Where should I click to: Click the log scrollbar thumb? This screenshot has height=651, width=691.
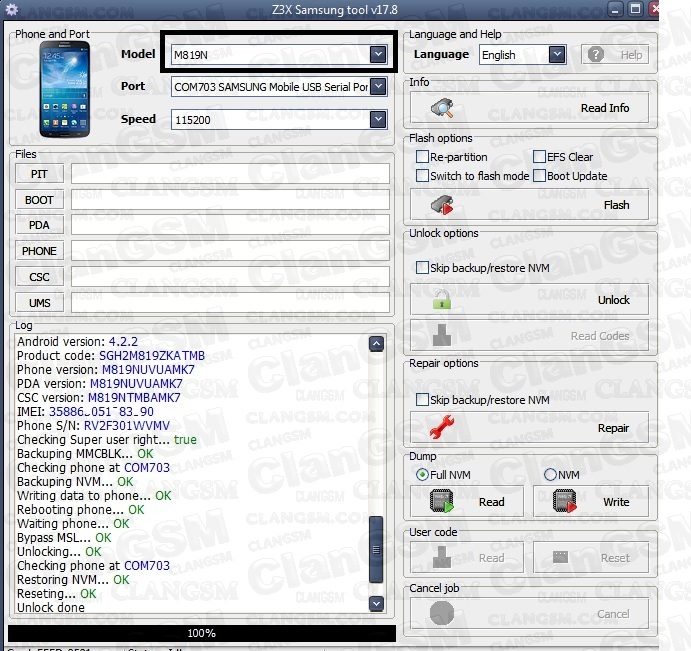pos(376,549)
